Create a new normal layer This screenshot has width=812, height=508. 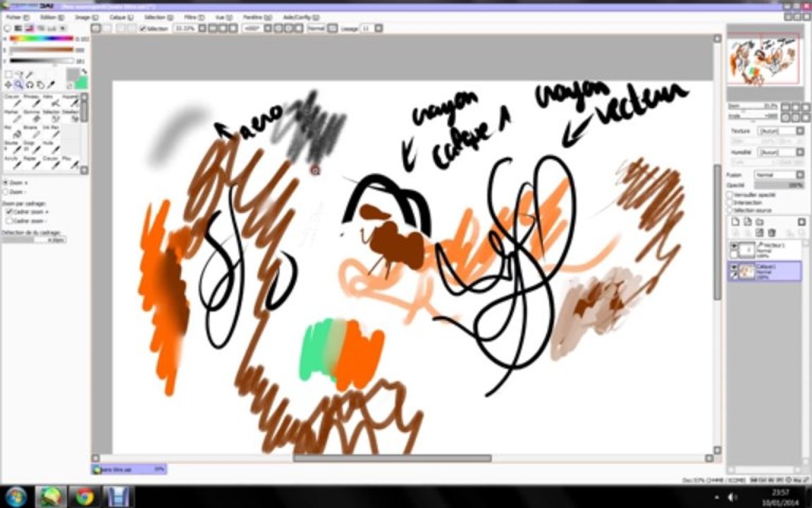point(735,222)
